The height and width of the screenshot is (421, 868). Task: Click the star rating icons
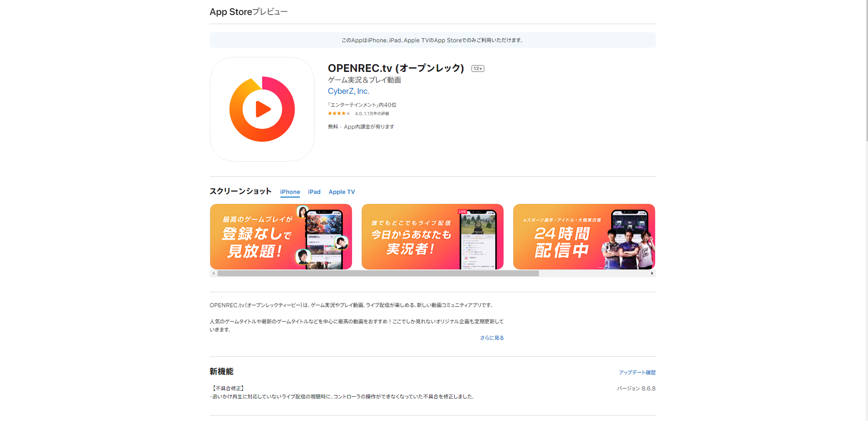[339, 113]
